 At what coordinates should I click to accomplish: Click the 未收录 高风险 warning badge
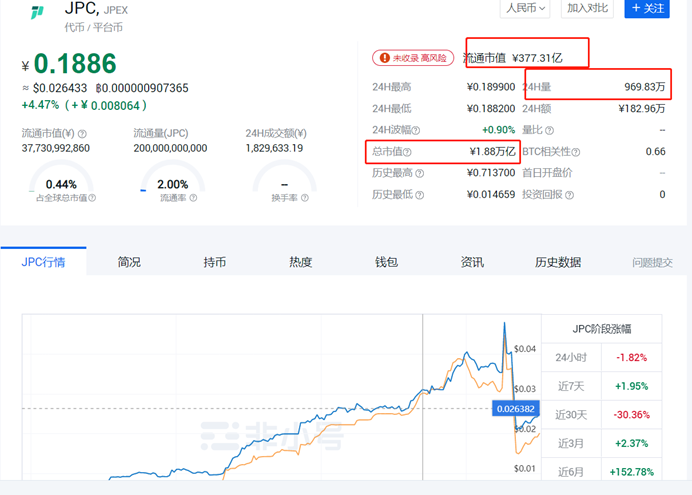pyautogui.click(x=413, y=58)
